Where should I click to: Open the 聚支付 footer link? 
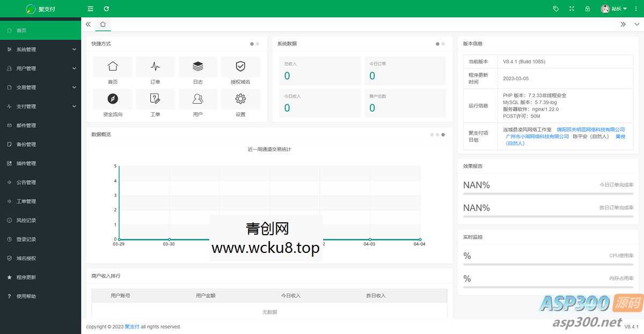pyautogui.click(x=131, y=326)
